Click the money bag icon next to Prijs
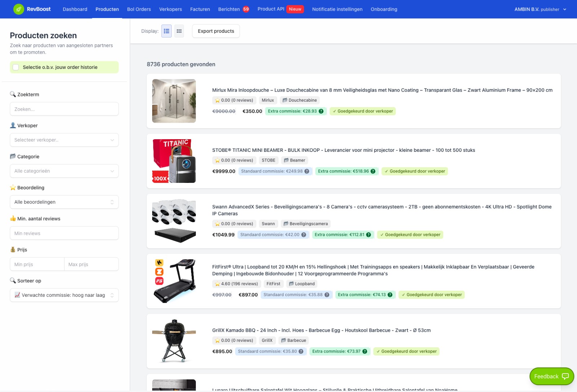 pos(13,249)
